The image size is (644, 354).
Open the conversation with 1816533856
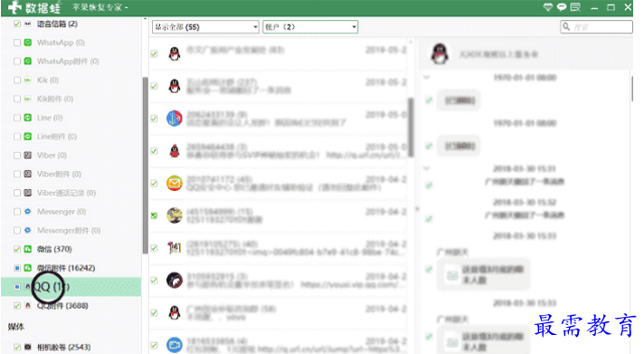[x=279, y=344]
